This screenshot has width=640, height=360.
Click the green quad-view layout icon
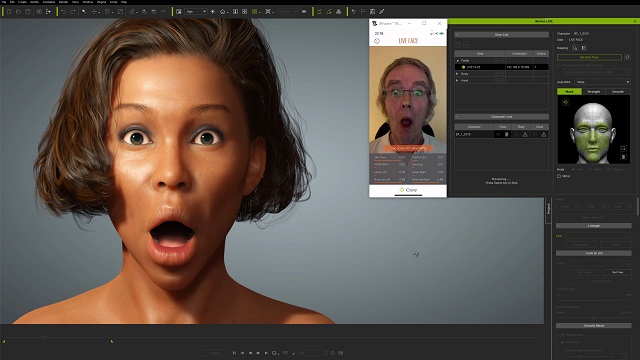point(254,11)
